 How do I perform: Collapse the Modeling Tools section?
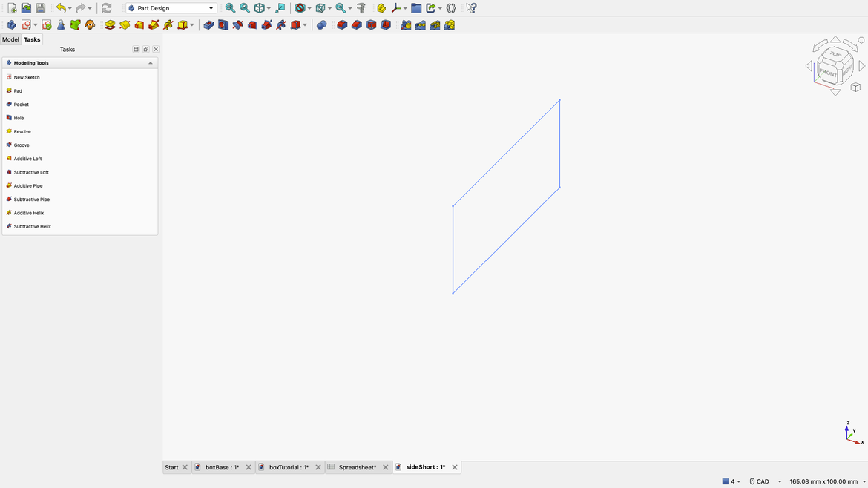click(151, 62)
